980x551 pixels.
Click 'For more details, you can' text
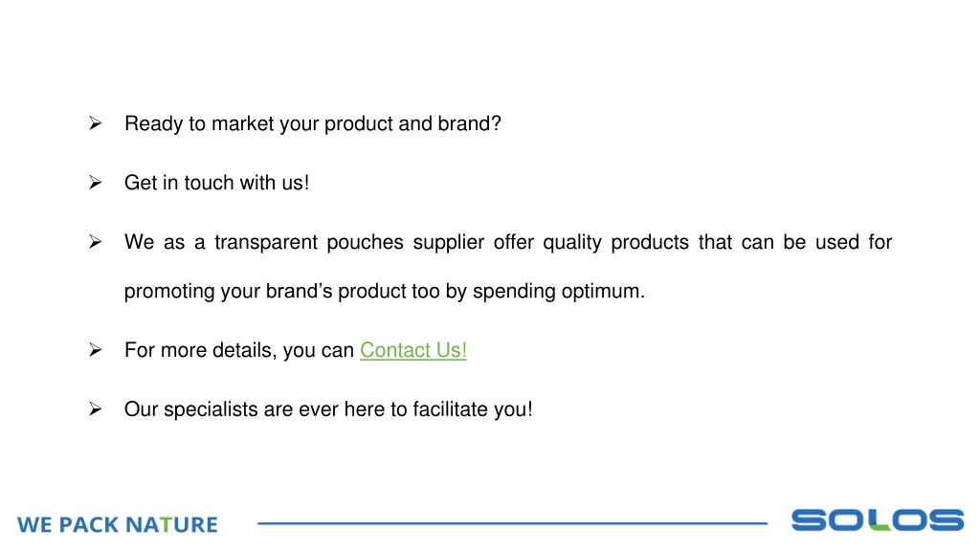[239, 350]
